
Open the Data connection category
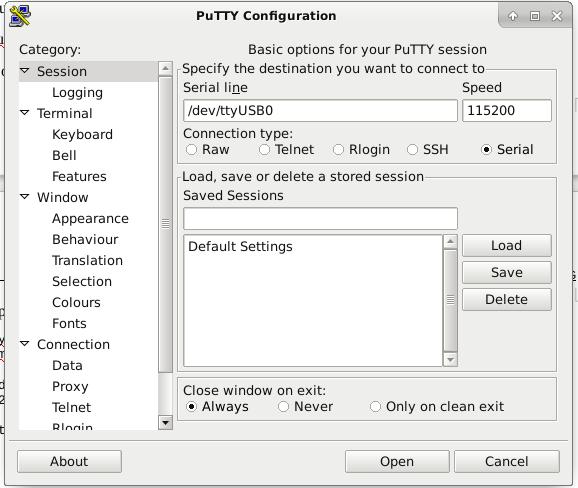[67, 366]
